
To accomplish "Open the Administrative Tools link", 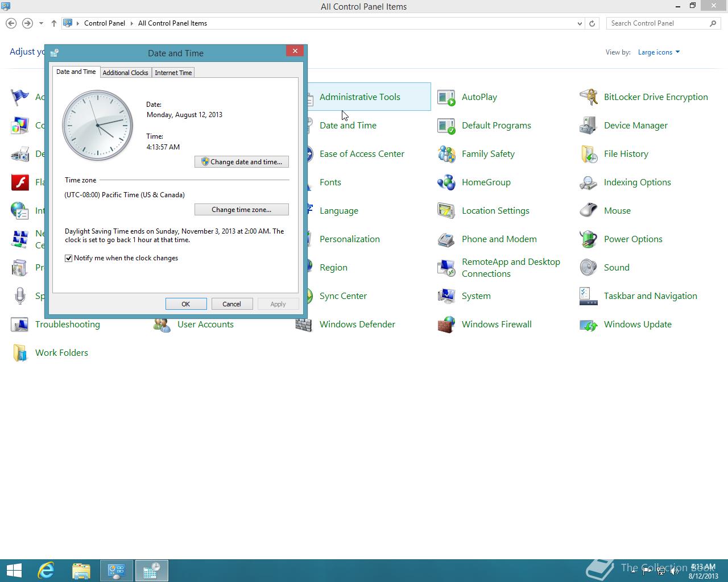I will coord(360,97).
